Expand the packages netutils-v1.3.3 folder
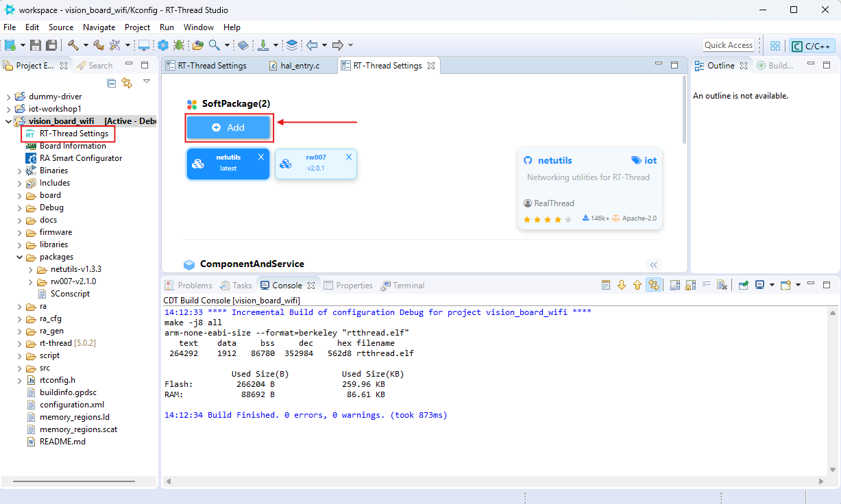 pyautogui.click(x=31, y=269)
